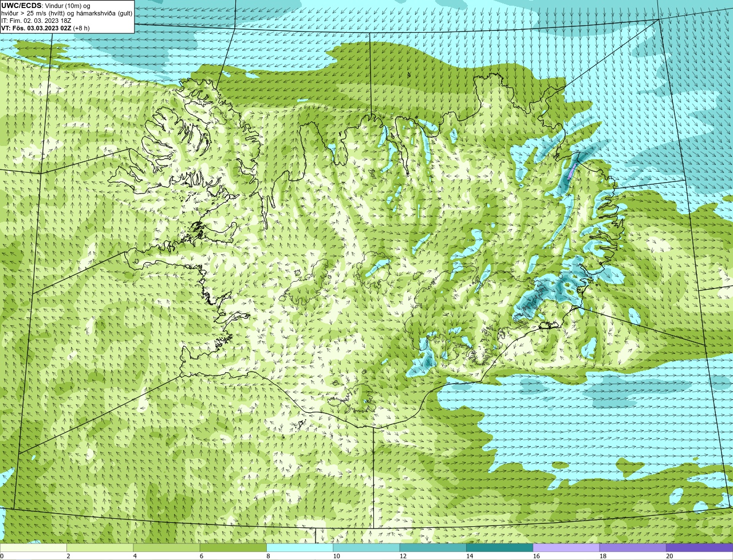Viewport: 733px width, 560px height.
Task: Click the legend scale label '12'
Action: [x=403, y=556]
